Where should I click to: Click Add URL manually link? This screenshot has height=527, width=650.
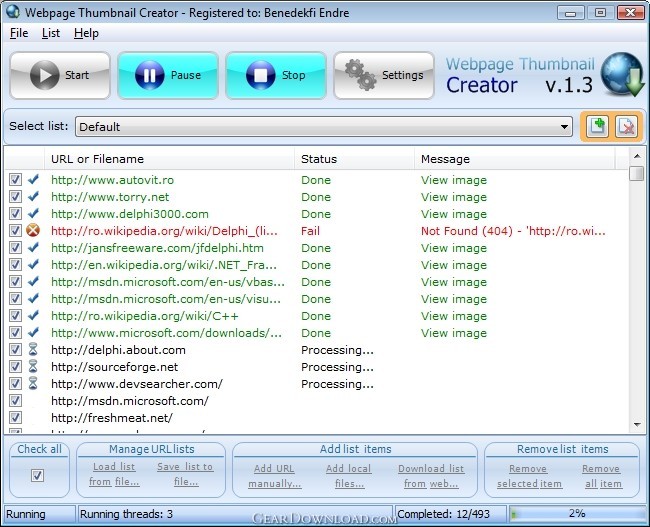[274, 476]
